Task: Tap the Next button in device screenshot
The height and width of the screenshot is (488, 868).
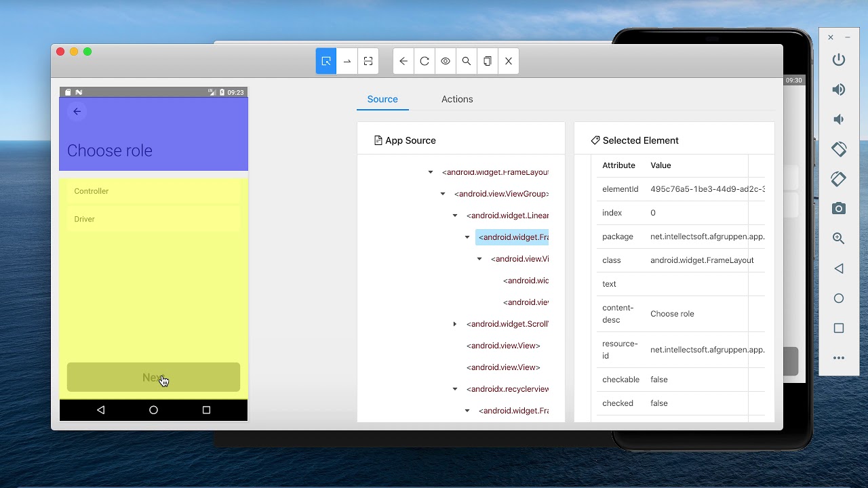Action: (153, 378)
